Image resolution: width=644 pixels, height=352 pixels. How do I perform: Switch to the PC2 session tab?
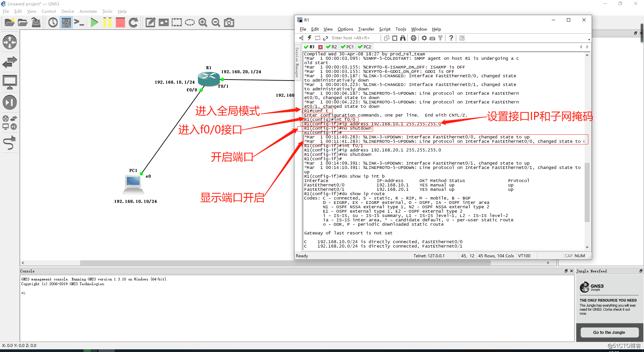(365, 47)
